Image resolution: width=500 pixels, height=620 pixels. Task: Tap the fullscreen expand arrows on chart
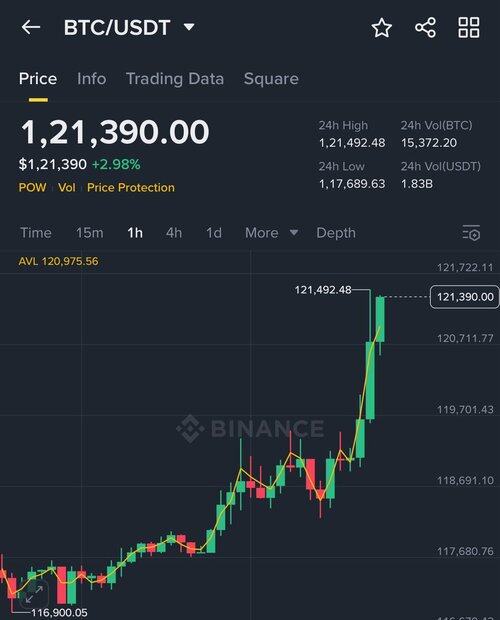click(34, 594)
